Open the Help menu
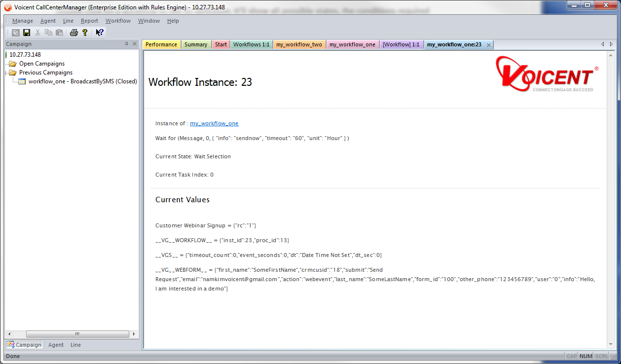621x364 pixels. 173,21
